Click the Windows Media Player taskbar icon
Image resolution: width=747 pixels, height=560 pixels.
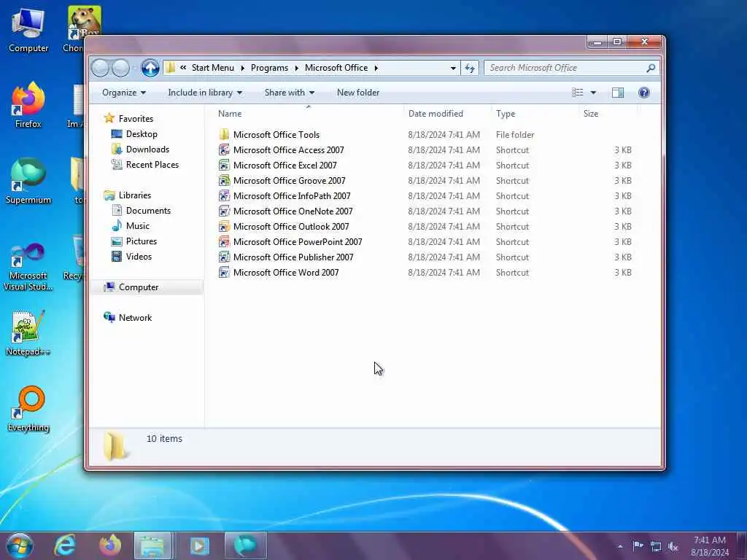tap(199, 545)
